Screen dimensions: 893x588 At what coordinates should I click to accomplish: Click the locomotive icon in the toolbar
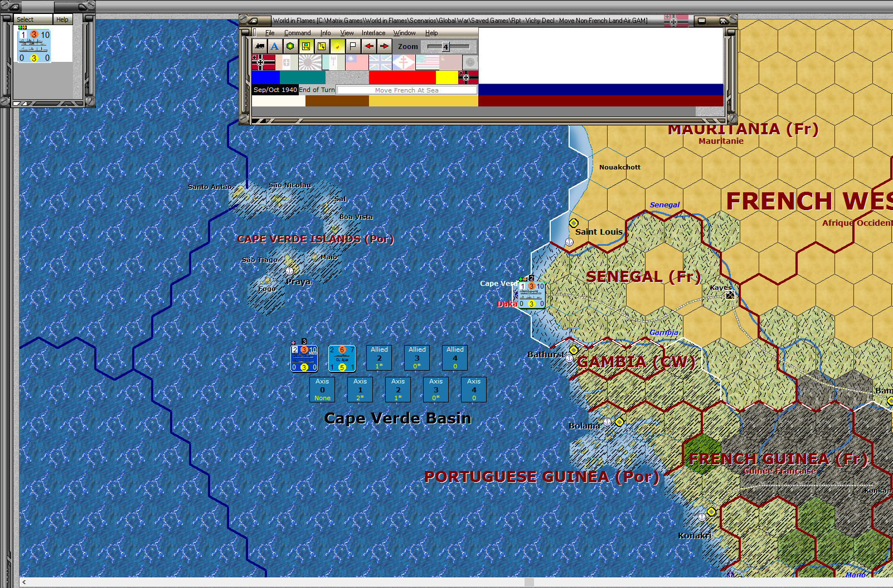coord(259,46)
